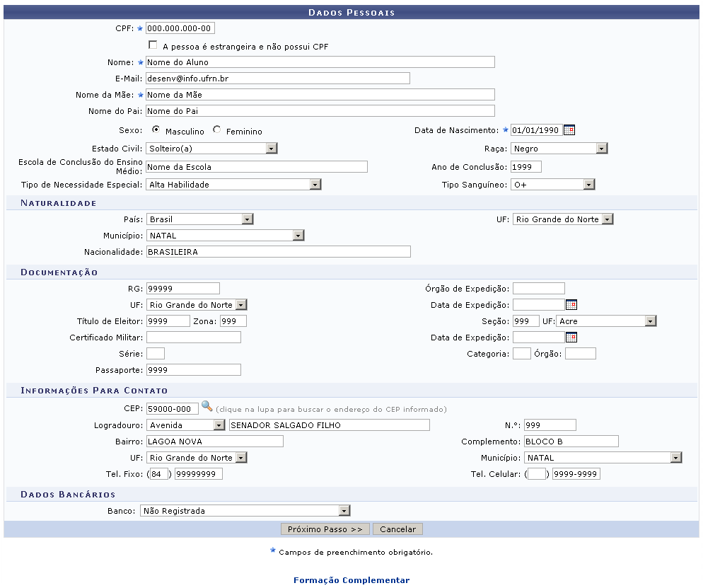Click the Próximo Passo >> button

325,529
